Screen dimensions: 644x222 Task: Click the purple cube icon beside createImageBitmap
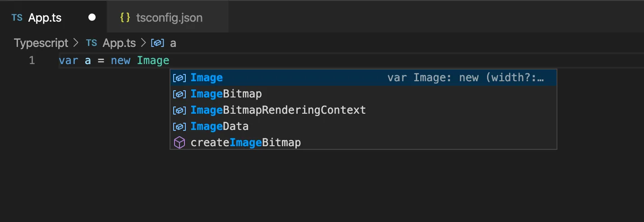click(179, 143)
